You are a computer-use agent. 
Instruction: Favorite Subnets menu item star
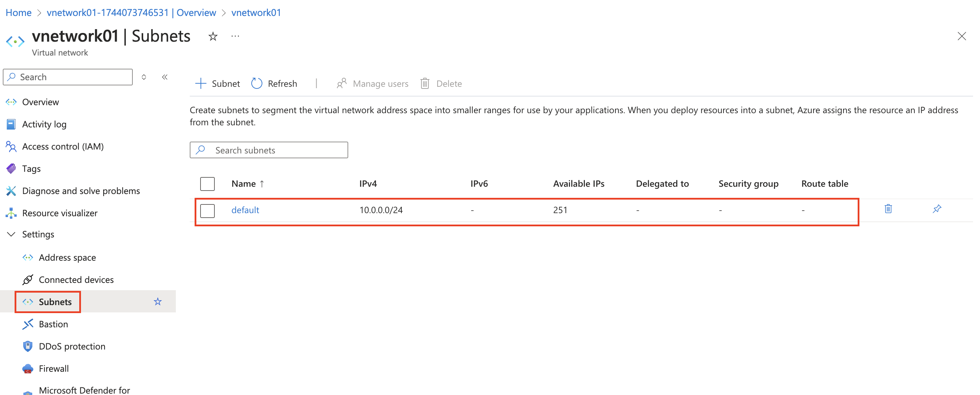click(x=157, y=302)
